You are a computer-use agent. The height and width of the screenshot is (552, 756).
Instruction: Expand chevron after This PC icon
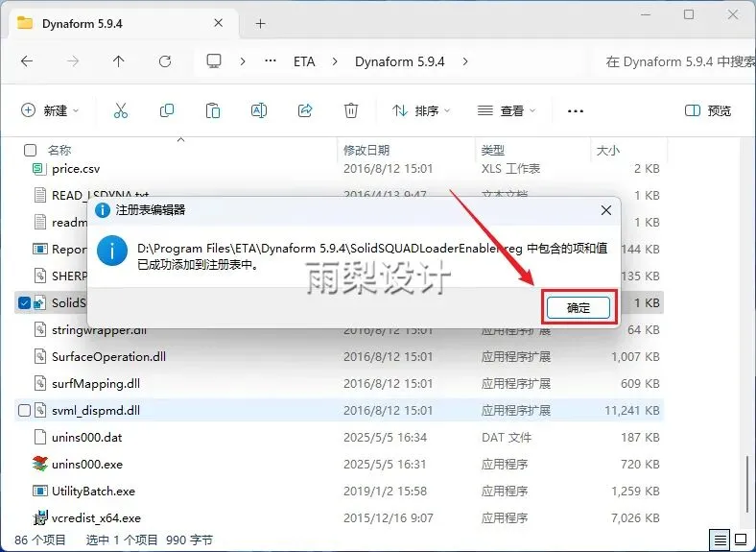point(243,61)
